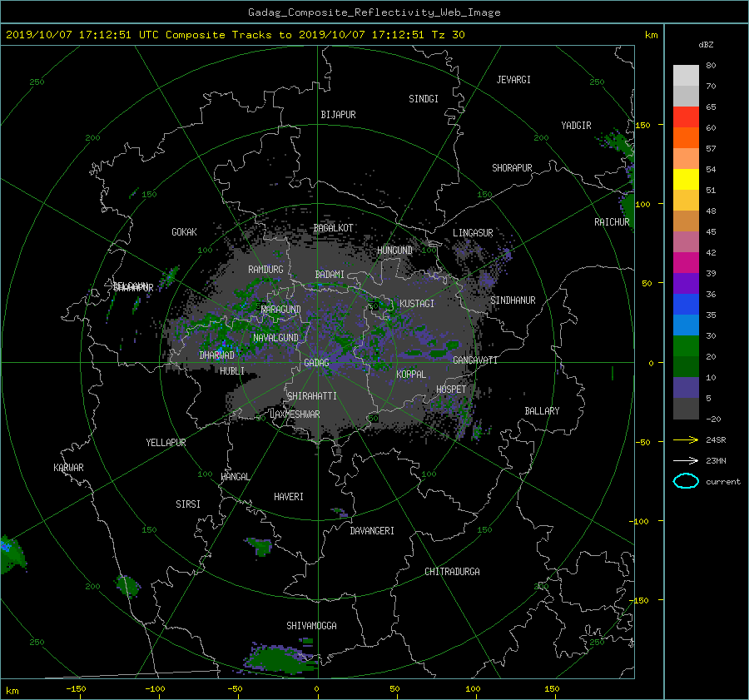Click the HANGAL city label
This screenshot has width=749, height=700.
tap(236, 477)
